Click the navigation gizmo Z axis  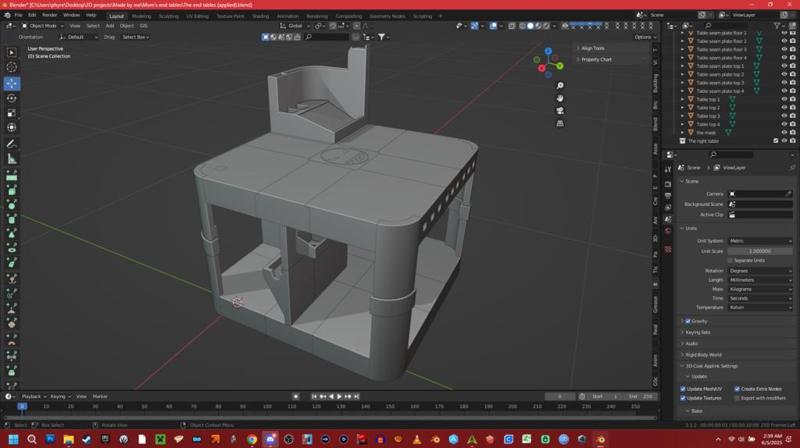pos(548,52)
